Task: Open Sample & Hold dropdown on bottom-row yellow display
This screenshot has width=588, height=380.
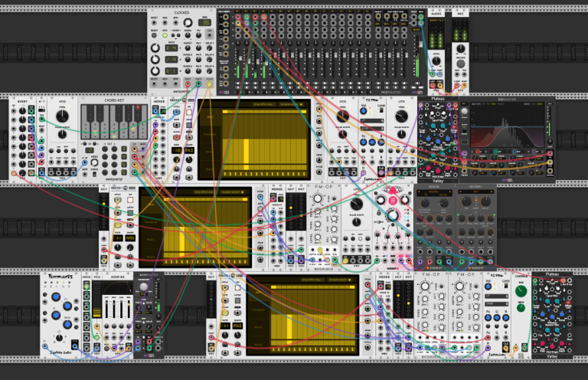Action: tap(341, 280)
